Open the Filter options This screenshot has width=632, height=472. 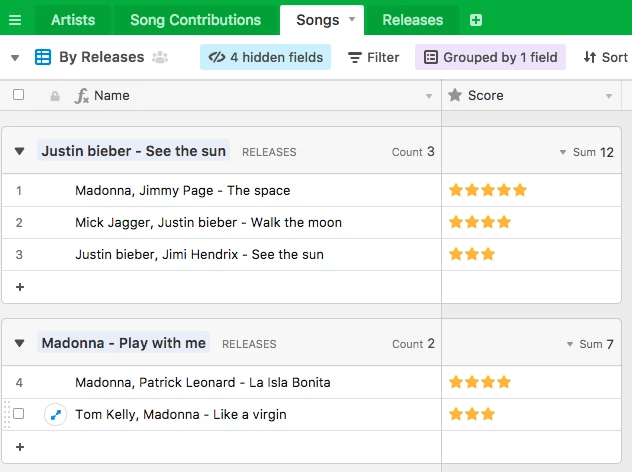click(x=374, y=57)
